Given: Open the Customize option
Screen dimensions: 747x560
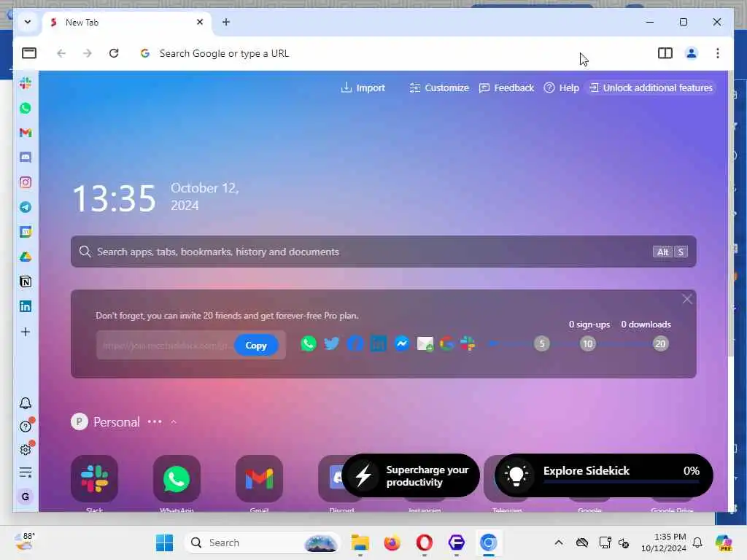Looking at the screenshot, I should pos(439,87).
